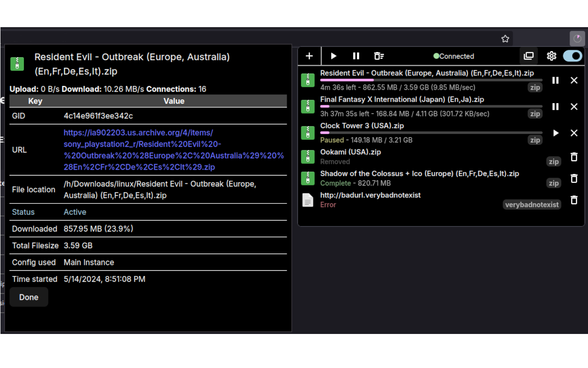Click Shadow of the Colossus zip icon

308,178
